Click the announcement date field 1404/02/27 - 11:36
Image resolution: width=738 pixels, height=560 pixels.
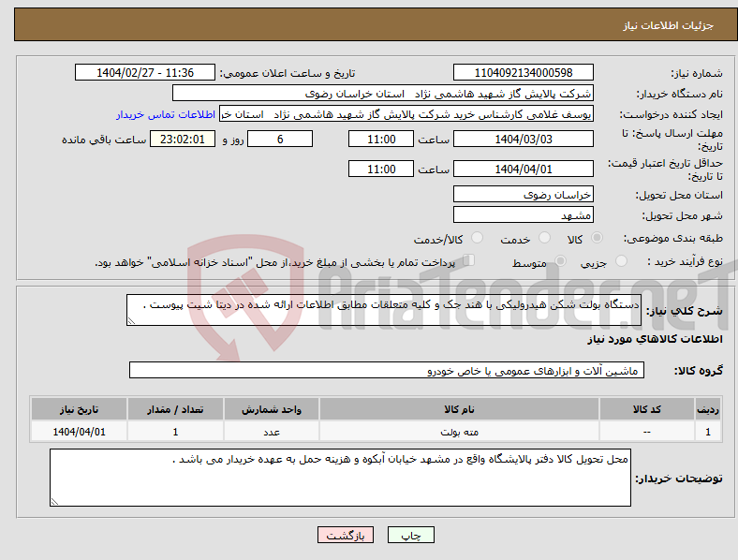point(145,73)
